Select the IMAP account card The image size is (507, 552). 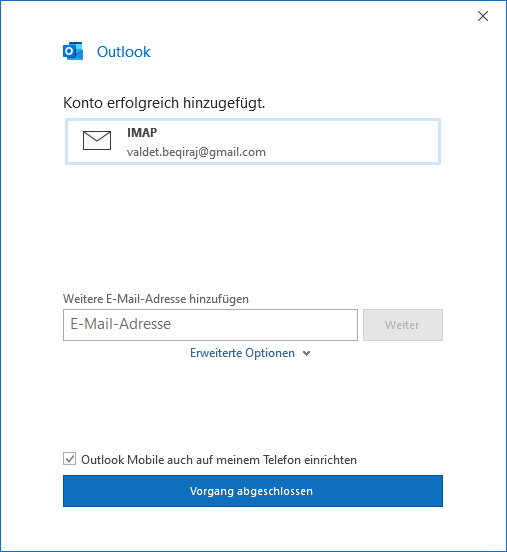click(253, 142)
